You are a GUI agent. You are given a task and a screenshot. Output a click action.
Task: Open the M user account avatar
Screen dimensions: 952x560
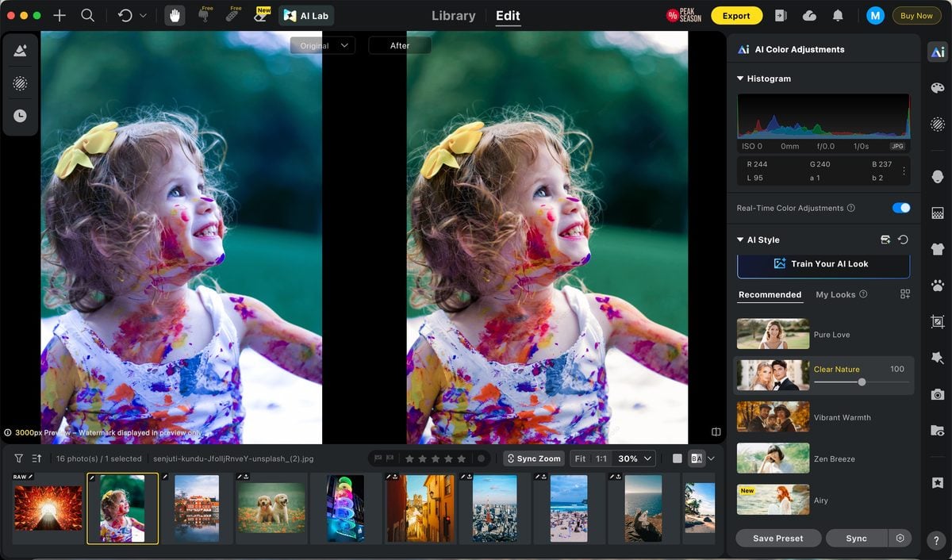(875, 15)
